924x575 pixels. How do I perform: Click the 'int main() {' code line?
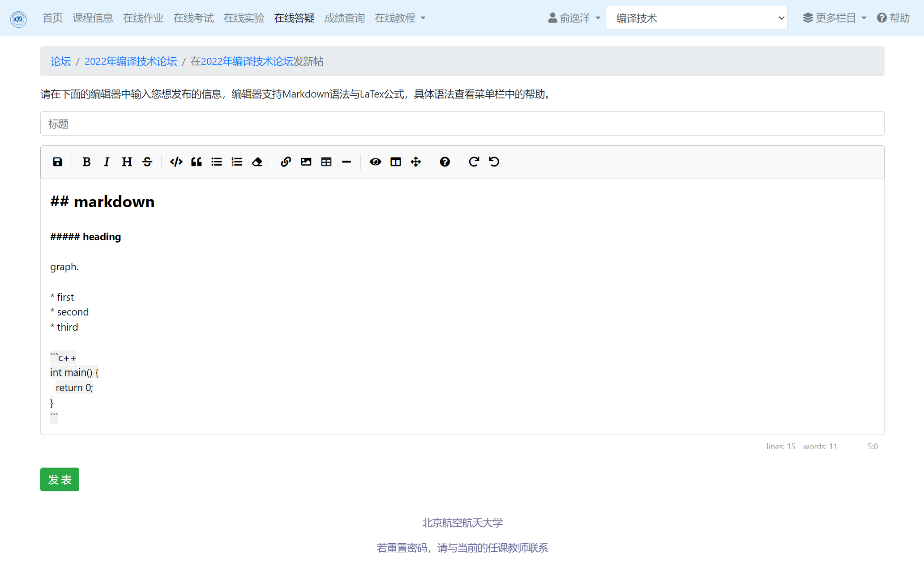tap(74, 373)
